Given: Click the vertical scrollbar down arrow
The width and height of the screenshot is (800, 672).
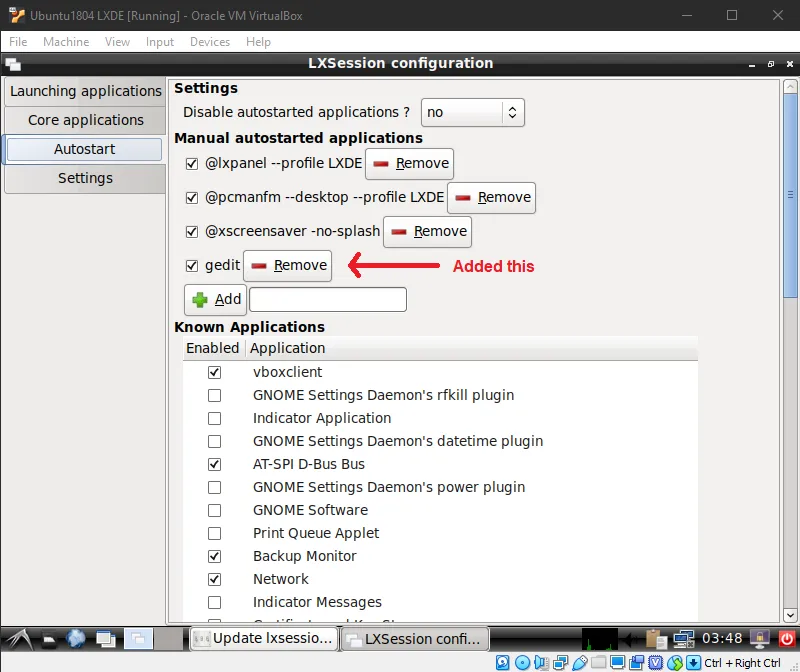Looking at the screenshot, I should 790,615.
